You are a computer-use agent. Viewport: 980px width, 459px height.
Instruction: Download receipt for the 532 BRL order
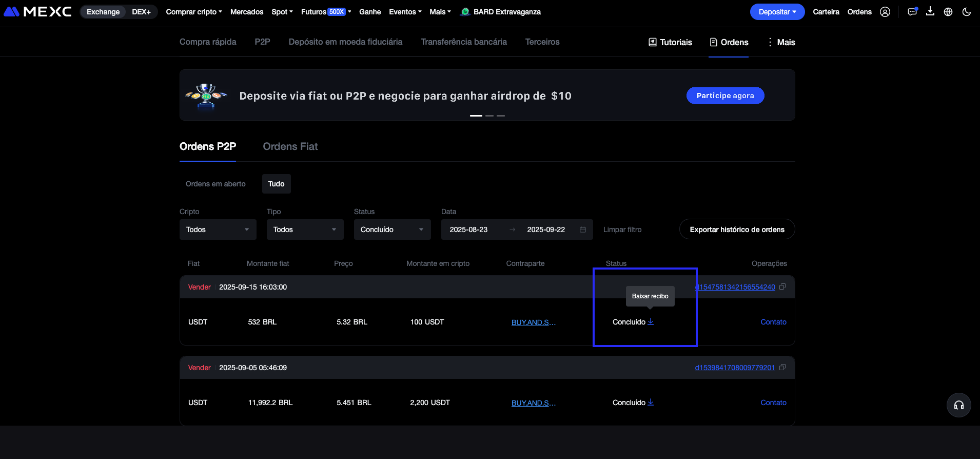(651, 321)
